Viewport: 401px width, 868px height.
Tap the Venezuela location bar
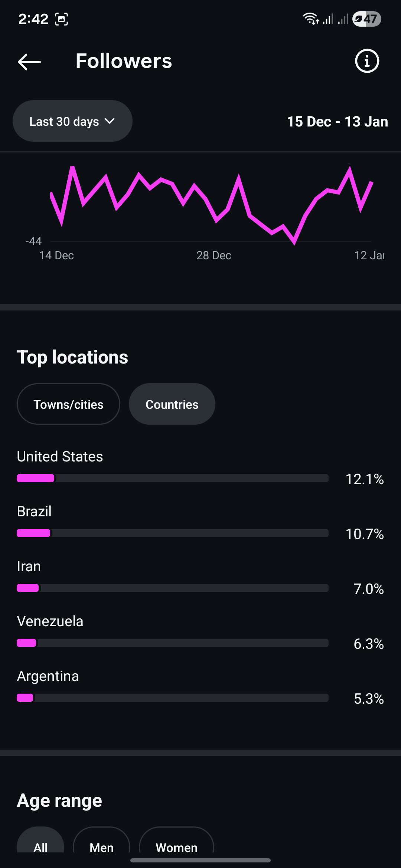(173, 643)
